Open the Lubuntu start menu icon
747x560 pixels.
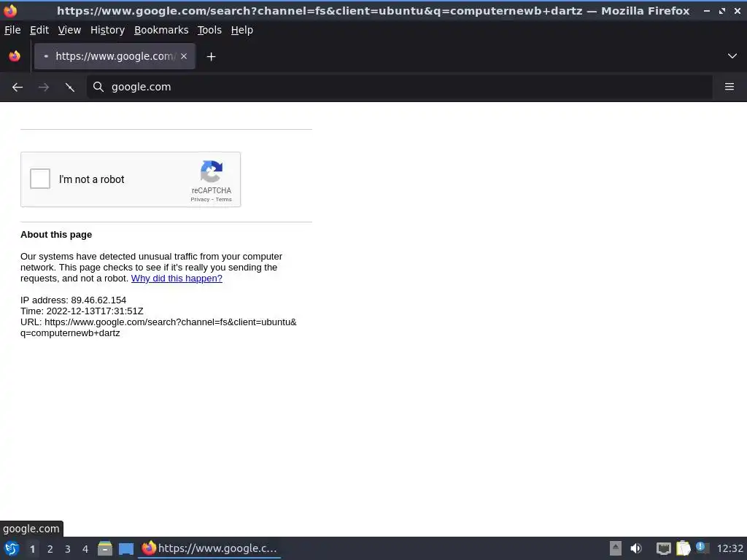[12, 548]
